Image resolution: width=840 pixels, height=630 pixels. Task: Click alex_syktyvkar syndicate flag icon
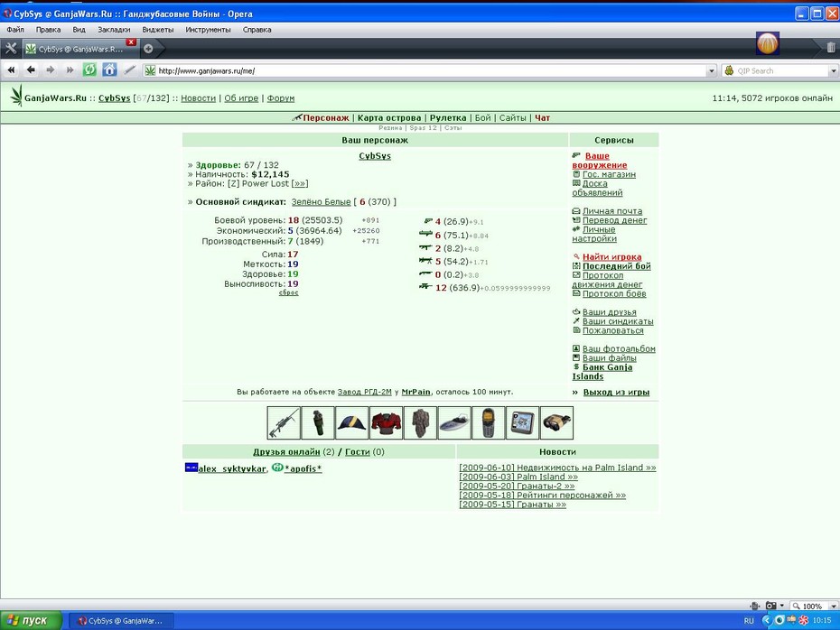click(191, 468)
